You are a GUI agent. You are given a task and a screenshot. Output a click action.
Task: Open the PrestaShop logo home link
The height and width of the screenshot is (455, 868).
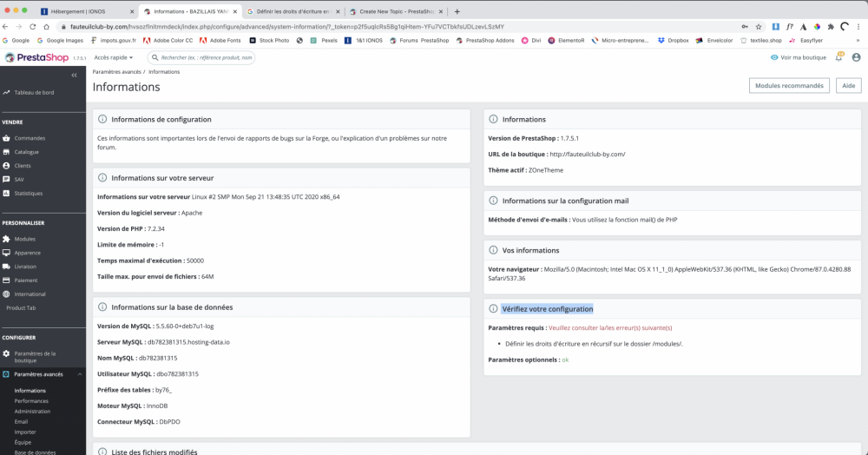click(x=36, y=57)
